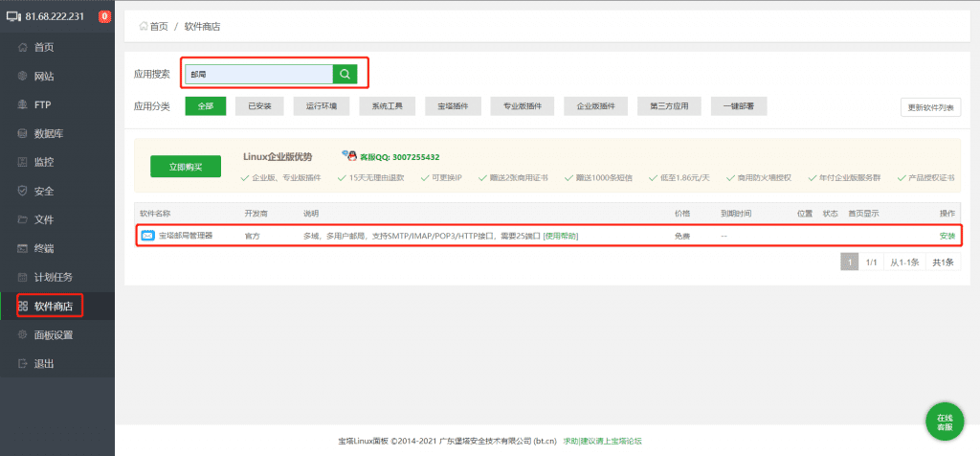Focus the 应用搜索 input field

257,74
